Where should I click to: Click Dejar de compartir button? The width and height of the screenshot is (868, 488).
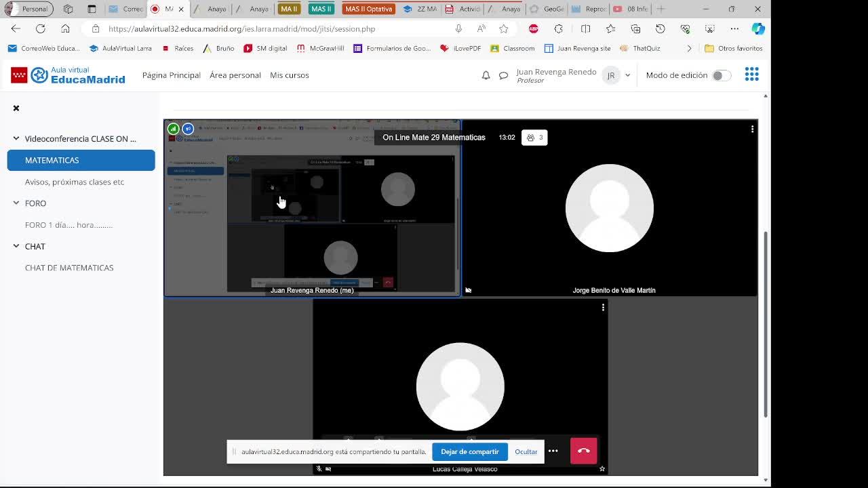click(x=469, y=451)
